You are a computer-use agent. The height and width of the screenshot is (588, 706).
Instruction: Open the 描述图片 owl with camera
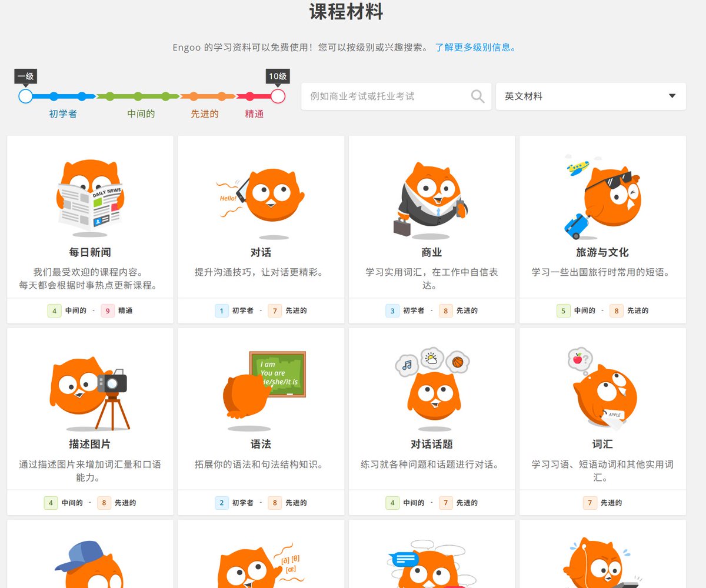pos(90,393)
